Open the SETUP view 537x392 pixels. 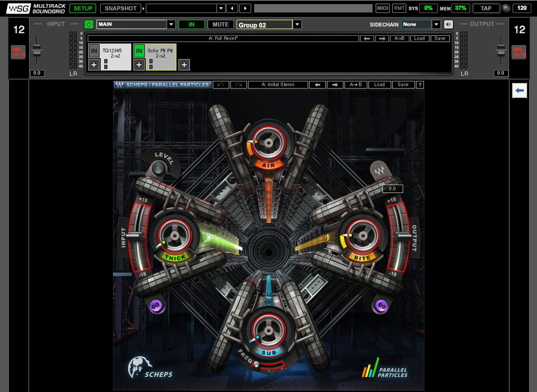click(83, 8)
